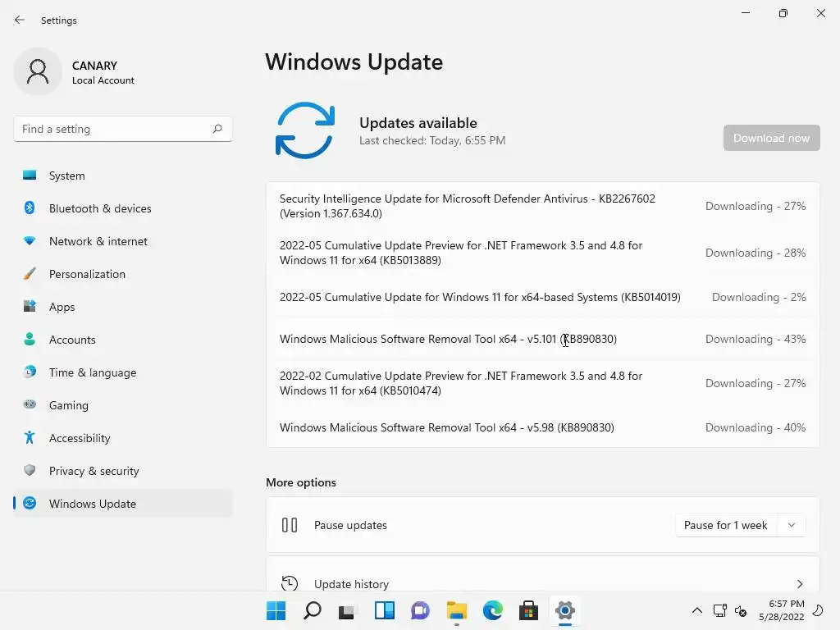Click the large blue sync arrows icon
840x630 pixels.
(305, 130)
